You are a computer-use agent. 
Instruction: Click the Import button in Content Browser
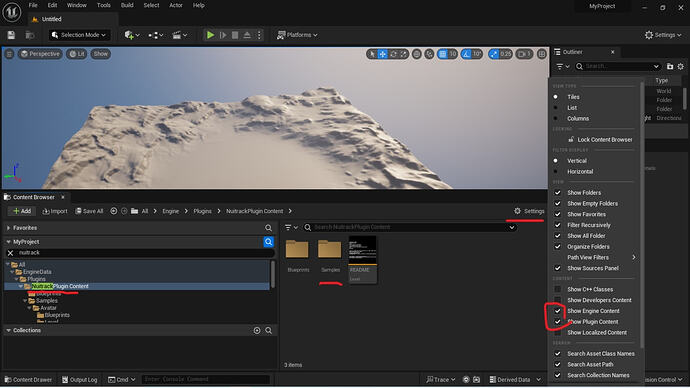coord(55,211)
